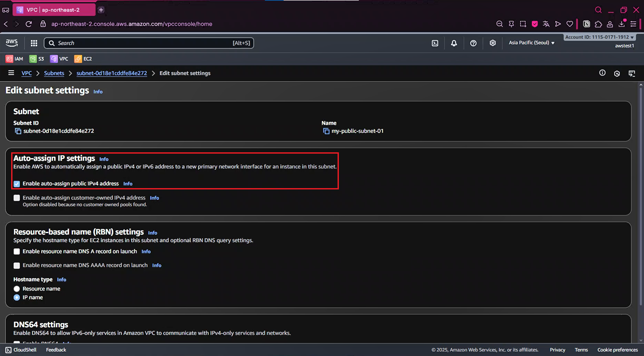Open the notifications bell
644x356 pixels.
tap(454, 43)
